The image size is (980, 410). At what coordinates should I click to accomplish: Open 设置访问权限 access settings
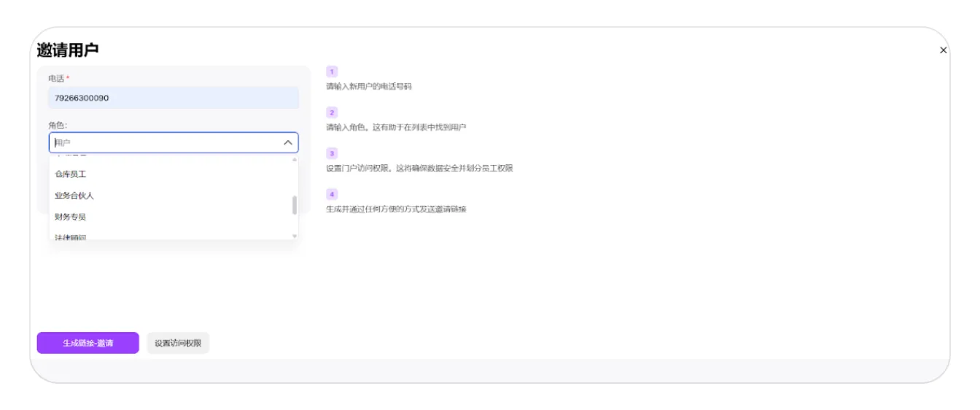click(x=178, y=343)
